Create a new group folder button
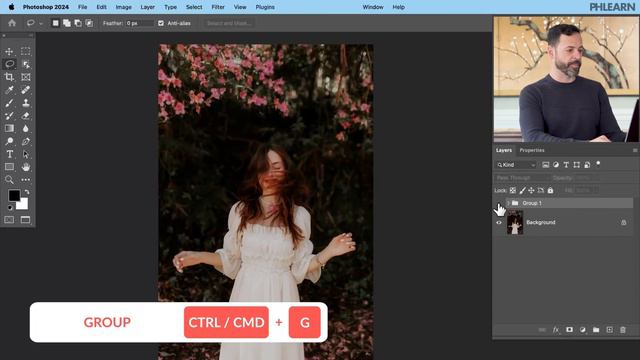 596,330
